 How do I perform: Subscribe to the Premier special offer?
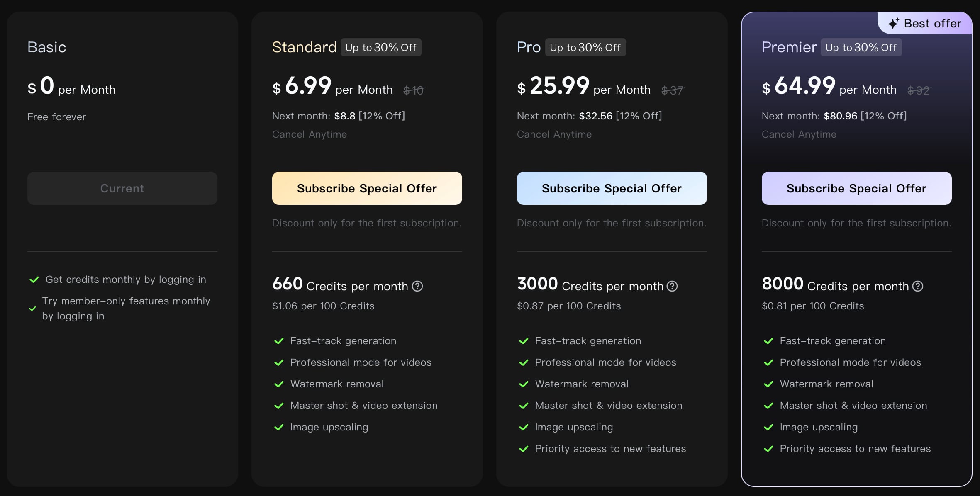pyautogui.click(x=857, y=188)
